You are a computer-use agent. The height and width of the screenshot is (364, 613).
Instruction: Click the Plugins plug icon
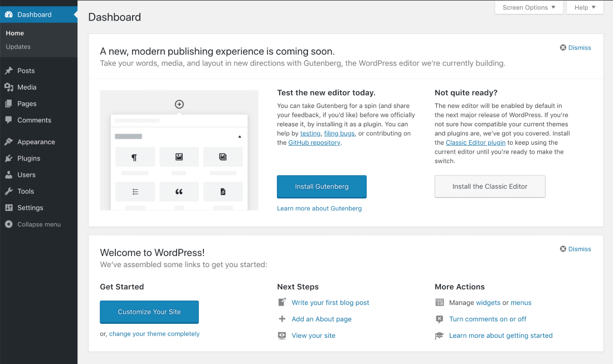pos(8,158)
